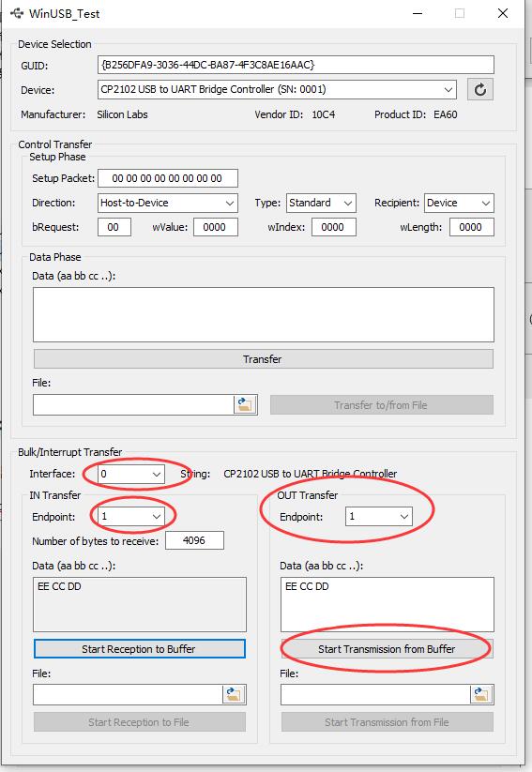Browse for IN Transfer file icon
Screen dimensions: 532x772
point(234,695)
